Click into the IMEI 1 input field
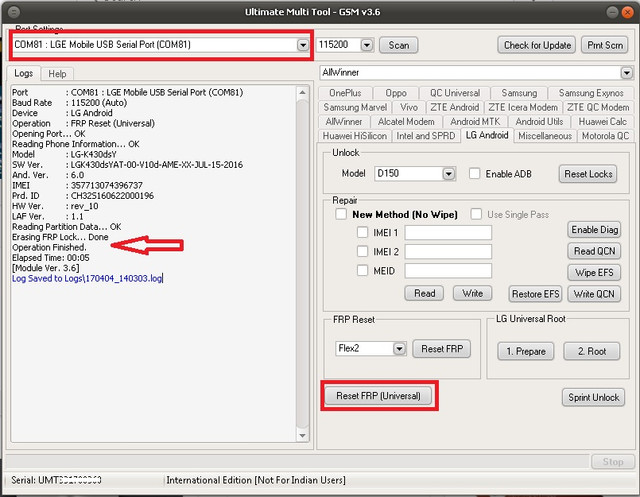Screen dimensions: 640x497 tap(448, 233)
